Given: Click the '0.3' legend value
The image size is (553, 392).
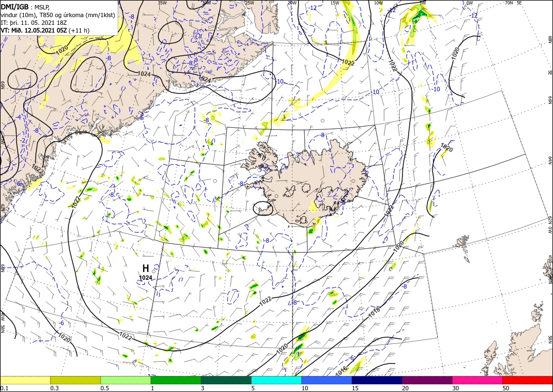Looking at the screenshot, I should 54,388.
